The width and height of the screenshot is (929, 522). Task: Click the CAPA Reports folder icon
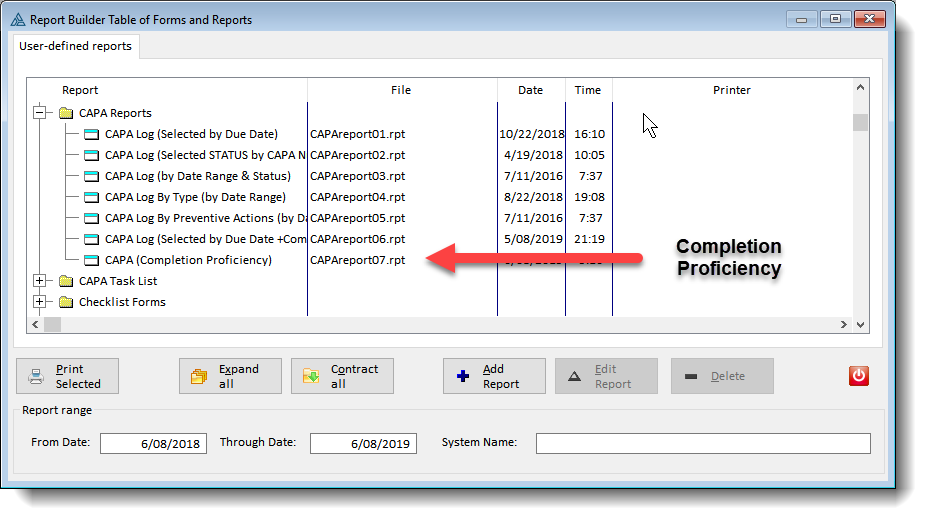pyautogui.click(x=66, y=114)
